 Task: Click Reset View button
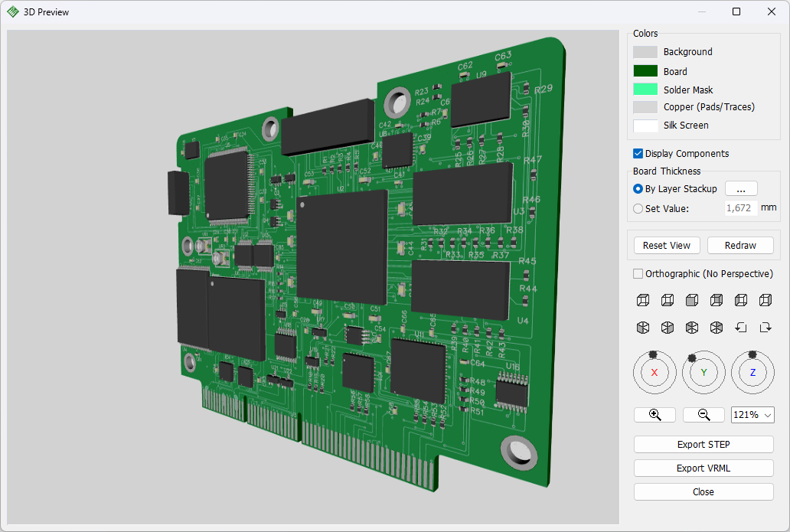(667, 246)
